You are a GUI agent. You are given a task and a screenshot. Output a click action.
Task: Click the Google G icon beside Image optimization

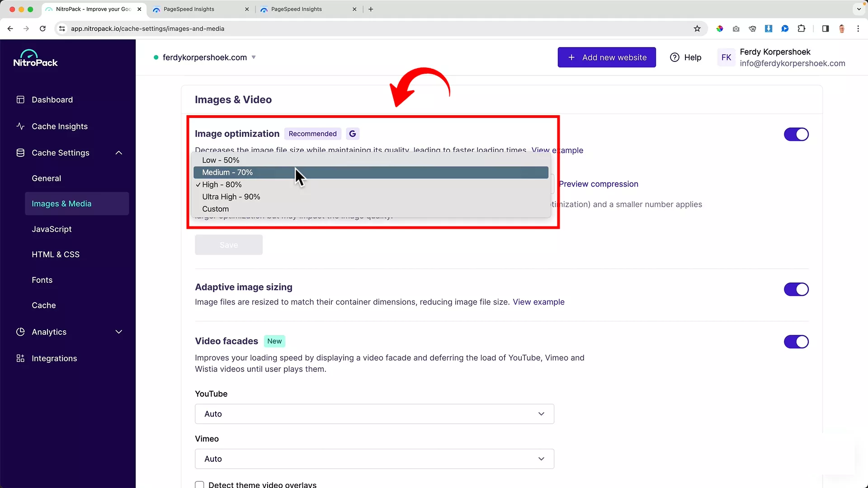click(x=352, y=133)
